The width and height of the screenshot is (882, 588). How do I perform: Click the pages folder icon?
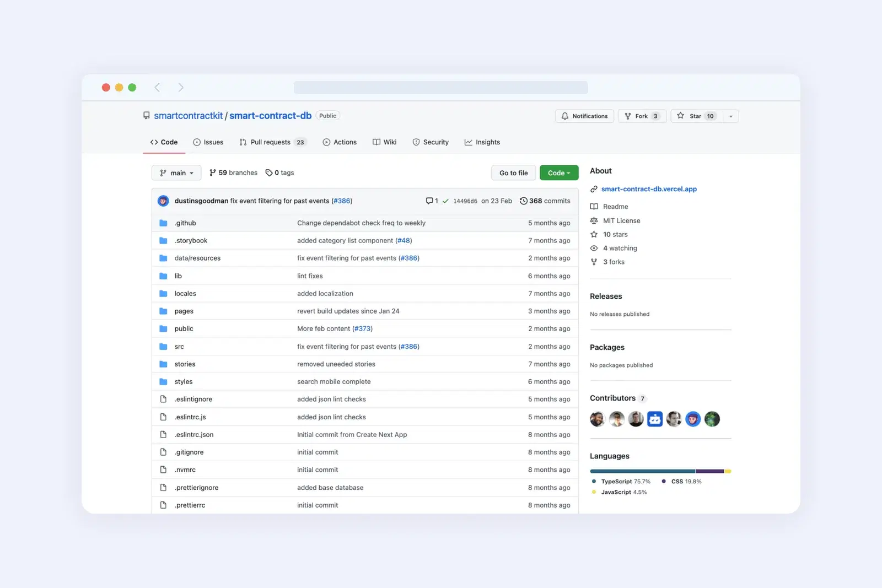(163, 311)
